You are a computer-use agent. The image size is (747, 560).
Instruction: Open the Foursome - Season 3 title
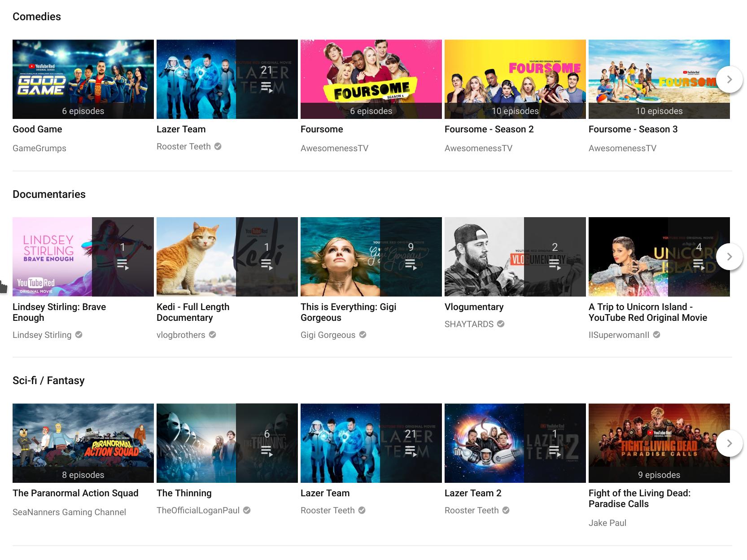[x=633, y=129]
